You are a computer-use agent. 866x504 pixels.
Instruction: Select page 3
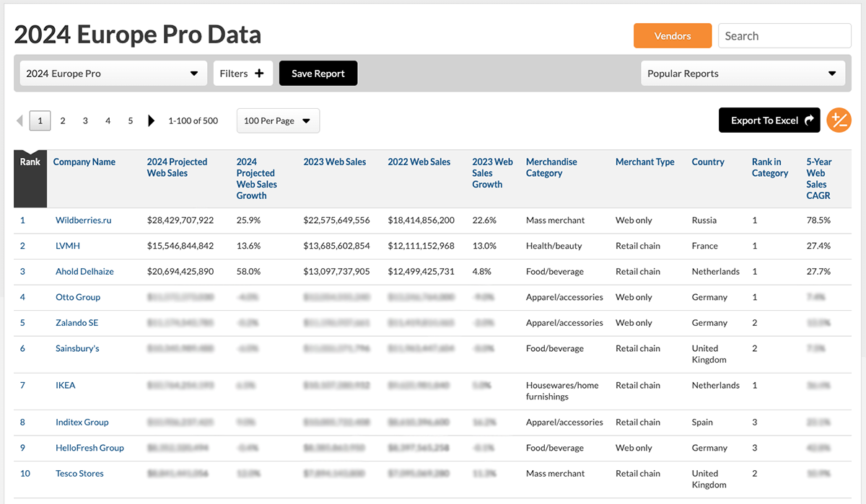click(x=85, y=121)
